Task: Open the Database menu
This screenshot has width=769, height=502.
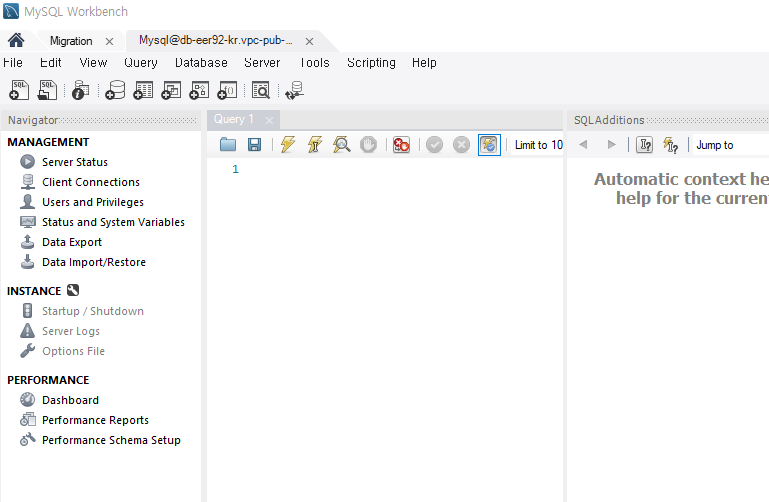Action: (201, 63)
